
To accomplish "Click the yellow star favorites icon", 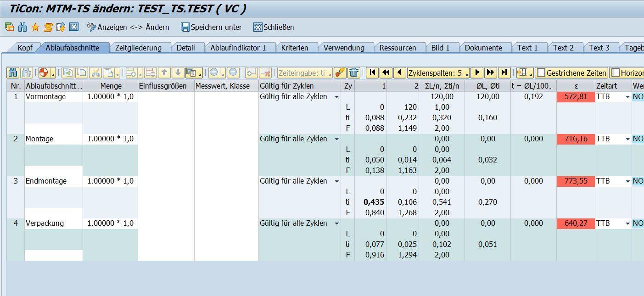I will click(35, 27).
